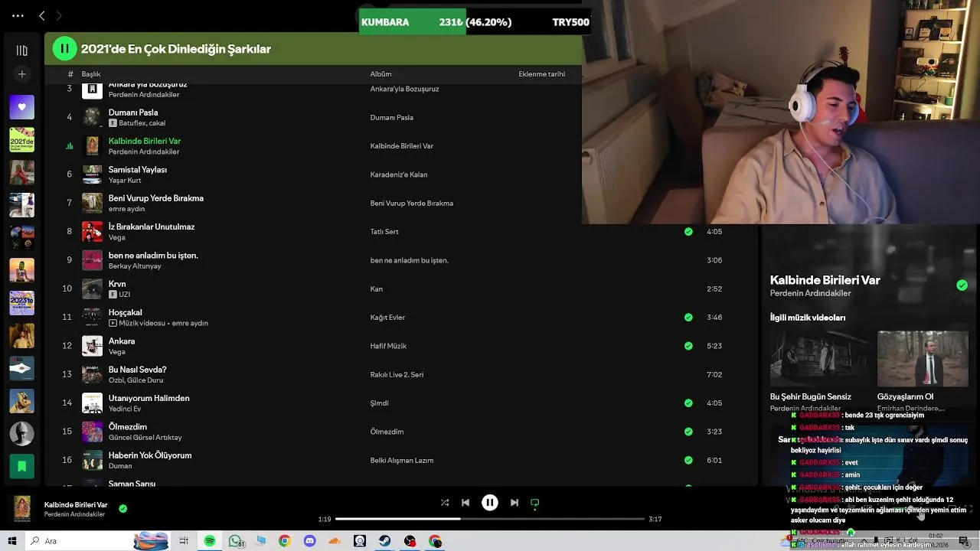Pause the playlist using the green header button

coord(64,49)
